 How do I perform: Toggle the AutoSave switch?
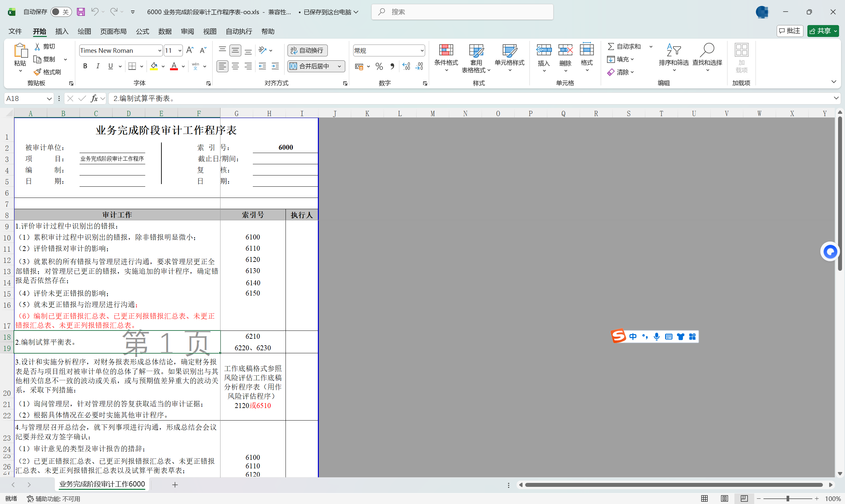61,12
